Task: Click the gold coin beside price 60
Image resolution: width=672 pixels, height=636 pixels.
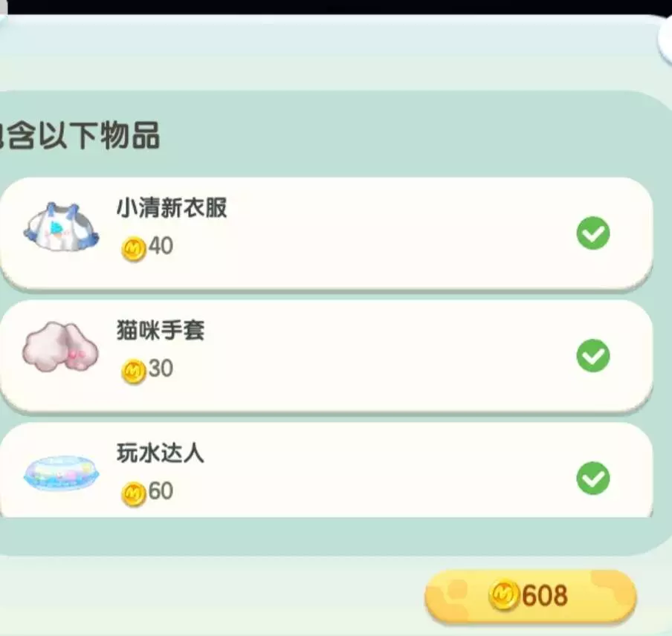Action: (134, 493)
